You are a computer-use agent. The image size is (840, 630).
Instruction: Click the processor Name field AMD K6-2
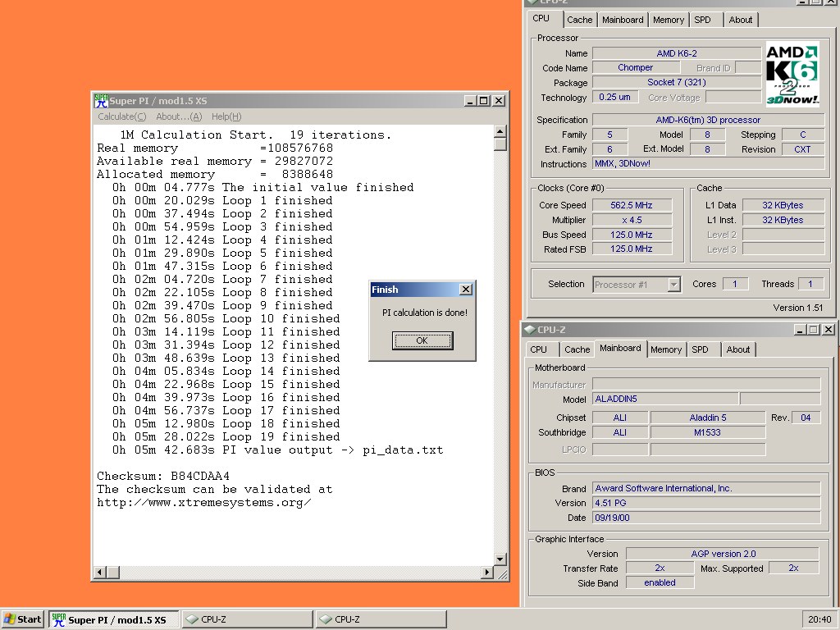(x=677, y=53)
